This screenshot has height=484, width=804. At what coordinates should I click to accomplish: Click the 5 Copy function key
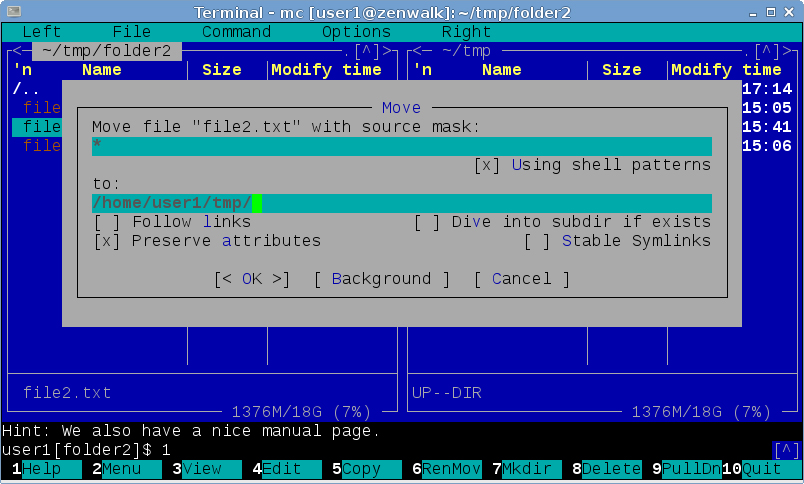coord(362,469)
